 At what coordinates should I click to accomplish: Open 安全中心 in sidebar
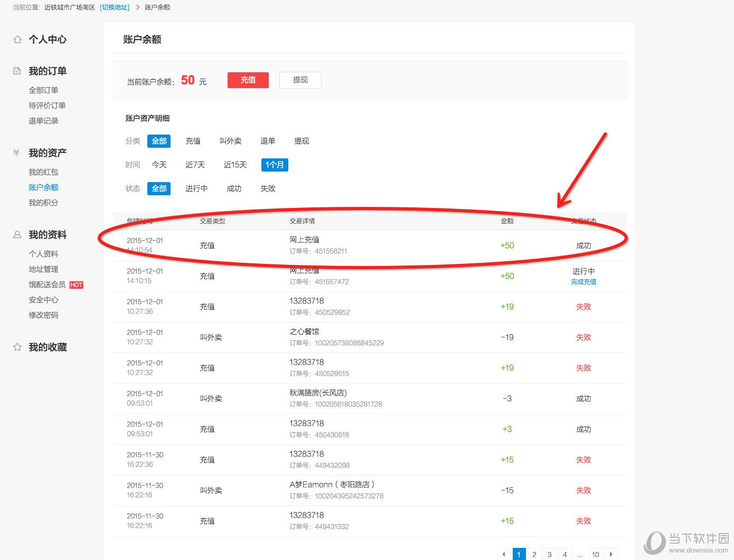(43, 300)
